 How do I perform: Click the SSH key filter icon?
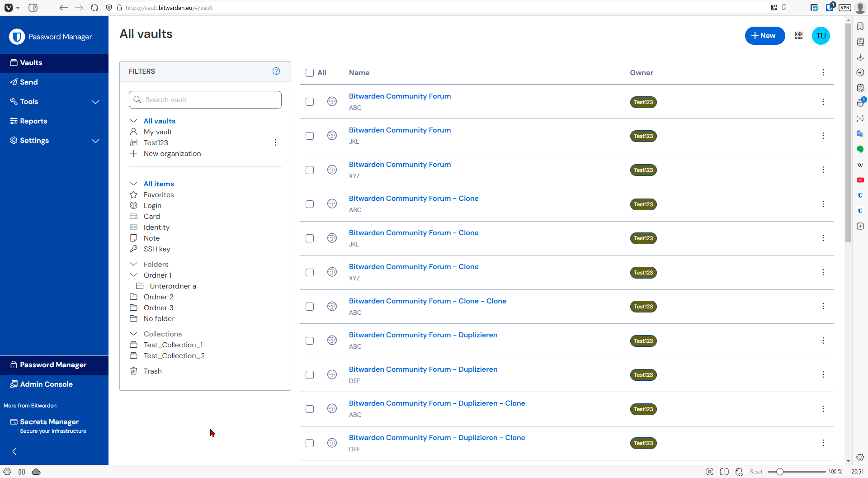coord(133,249)
